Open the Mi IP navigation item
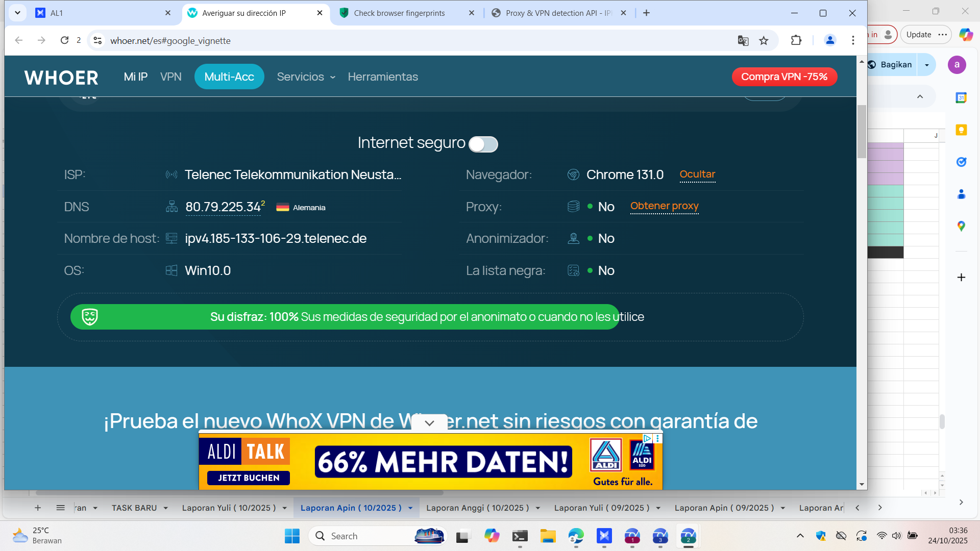The width and height of the screenshot is (980, 551). (136, 77)
